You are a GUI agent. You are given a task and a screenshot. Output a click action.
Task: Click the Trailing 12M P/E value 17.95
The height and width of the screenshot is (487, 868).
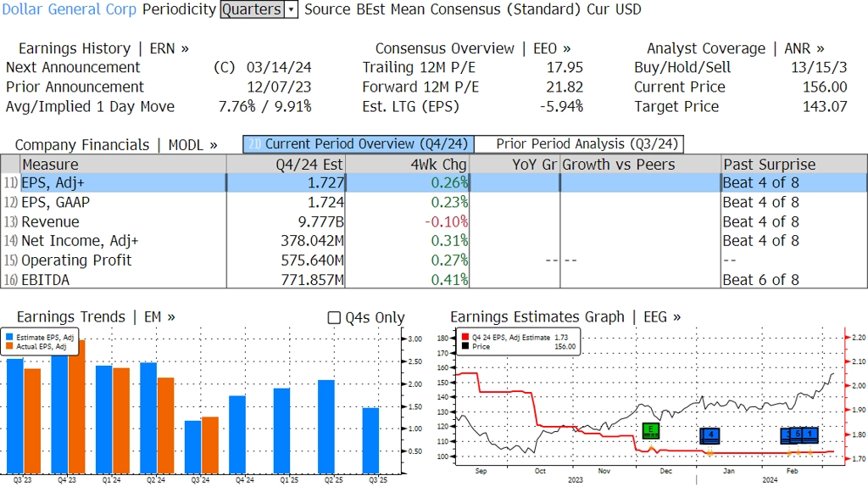click(565, 68)
